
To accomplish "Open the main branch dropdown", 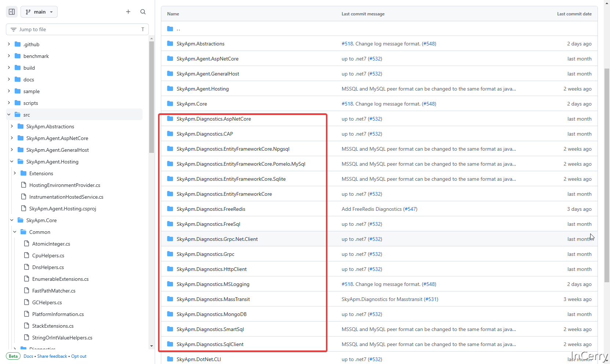I will click(x=39, y=12).
